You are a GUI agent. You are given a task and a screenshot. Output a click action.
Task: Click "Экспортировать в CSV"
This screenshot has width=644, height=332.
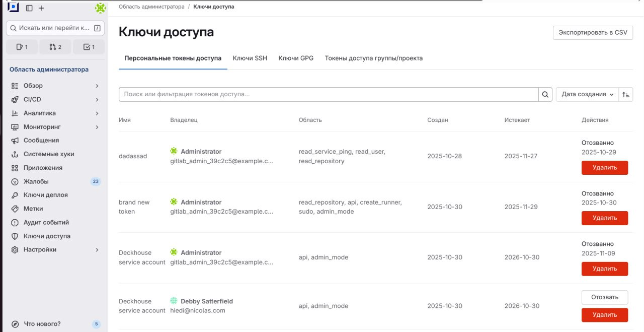pos(593,32)
